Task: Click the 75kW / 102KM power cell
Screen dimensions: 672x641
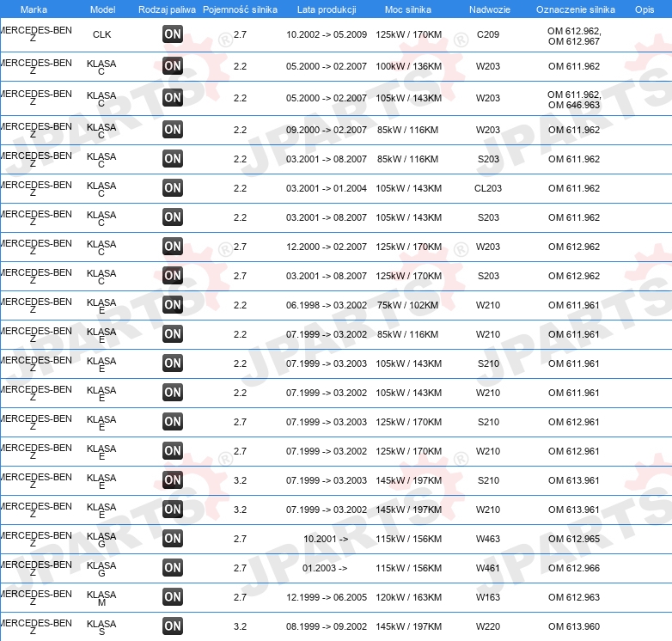Action: coord(407,305)
